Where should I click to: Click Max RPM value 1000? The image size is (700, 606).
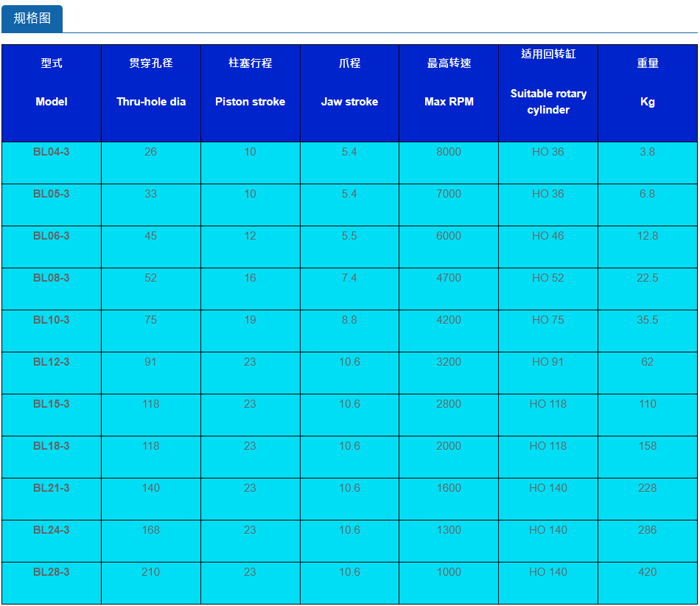point(449,571)
